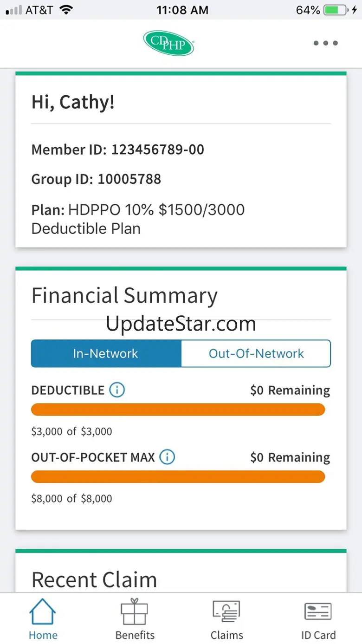Tap the Recent Claim card heading

(94, 579)
